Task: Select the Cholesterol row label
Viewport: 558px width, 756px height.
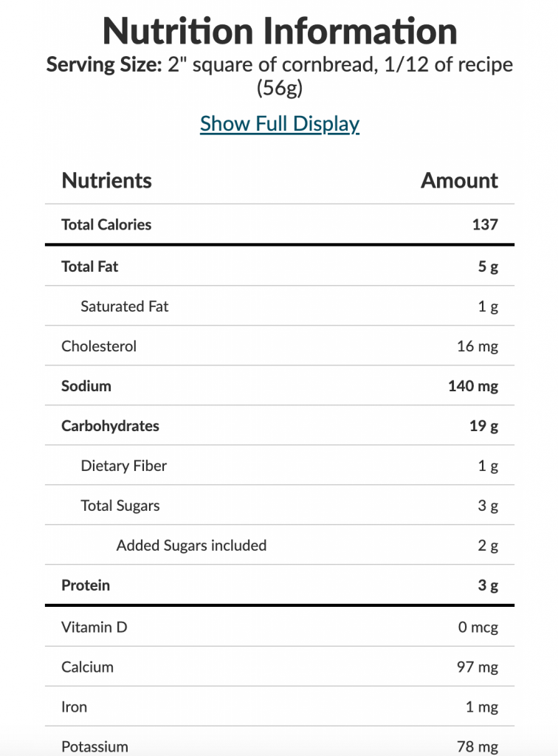Action: [x=99, y=346]
